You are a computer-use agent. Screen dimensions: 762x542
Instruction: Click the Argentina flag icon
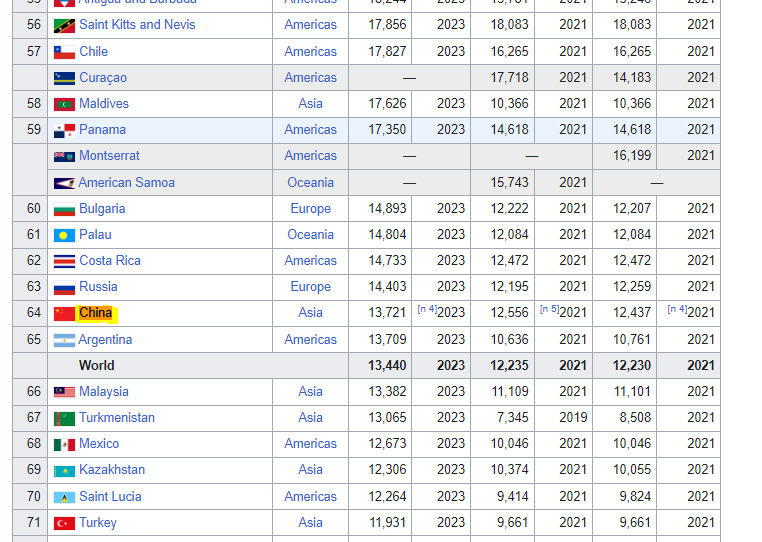click(64, 340)
